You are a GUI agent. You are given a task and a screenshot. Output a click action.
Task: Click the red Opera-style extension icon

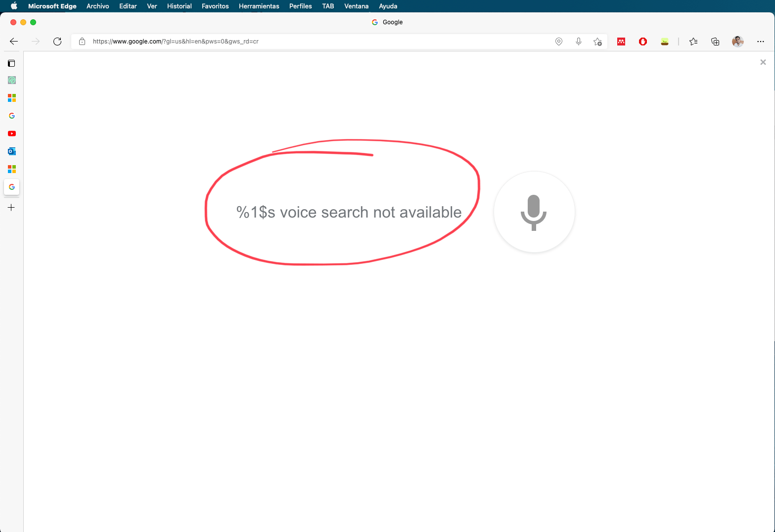coord(643,42)
